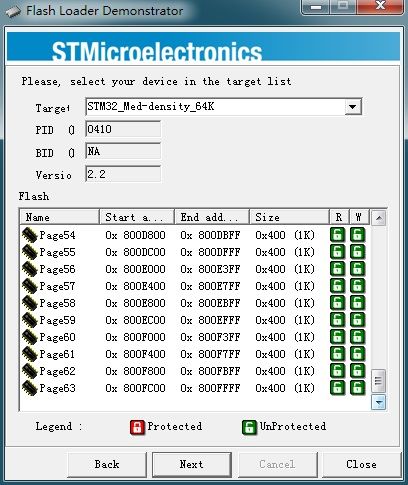
Task: Click the PID field showing 0410
Action: point(123,129)
